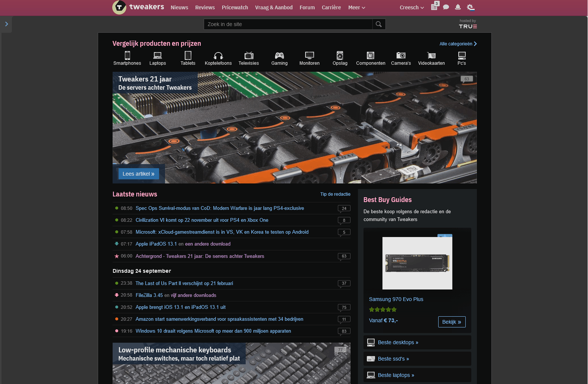This screenshot has width=588, height=384.
Task: Open the Beste ssd's guide link
Action: point(417,359)
